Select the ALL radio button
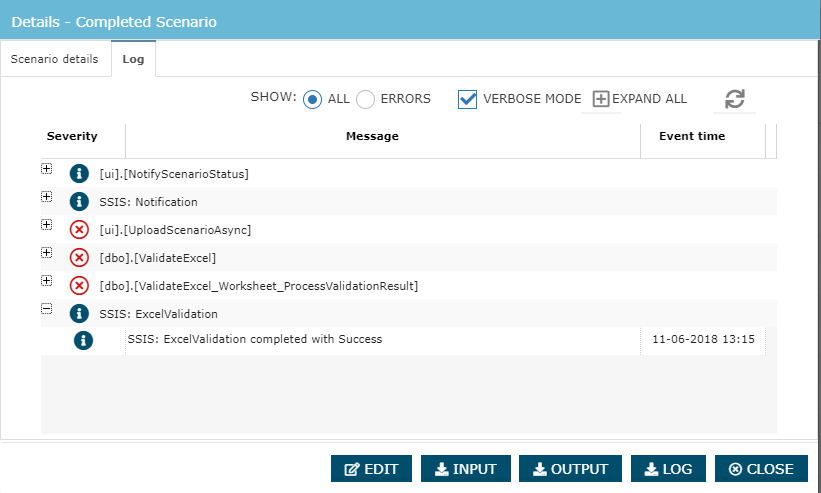Screen dimensions: 821x493 click(313, 99)
